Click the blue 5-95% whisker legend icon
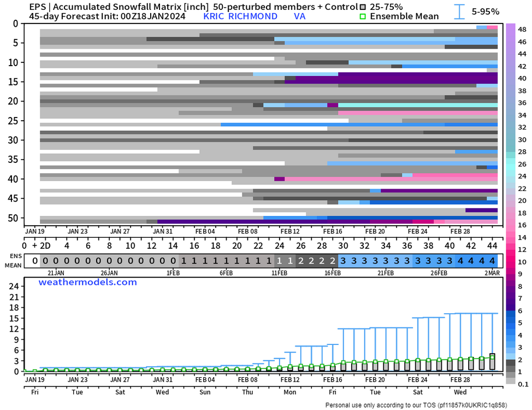This screenshot has width=532, height=410. pyautogui.click(x=459, y=11)
